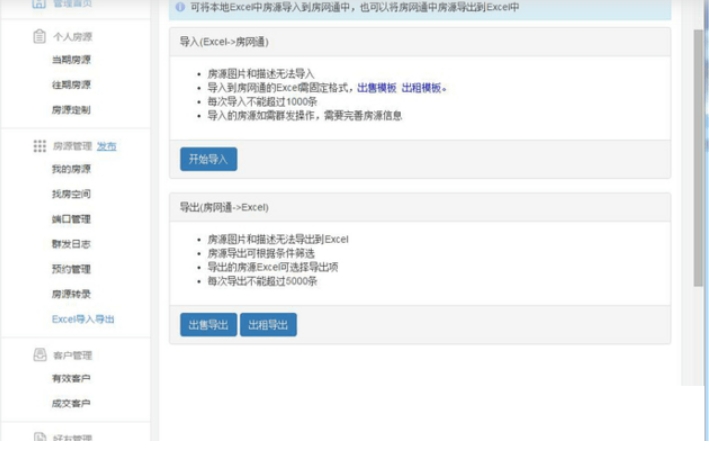The width and height of the screenshot is (709, 463).
Task: Open 我的房源 menu item
Action: [x=71, y=169]
